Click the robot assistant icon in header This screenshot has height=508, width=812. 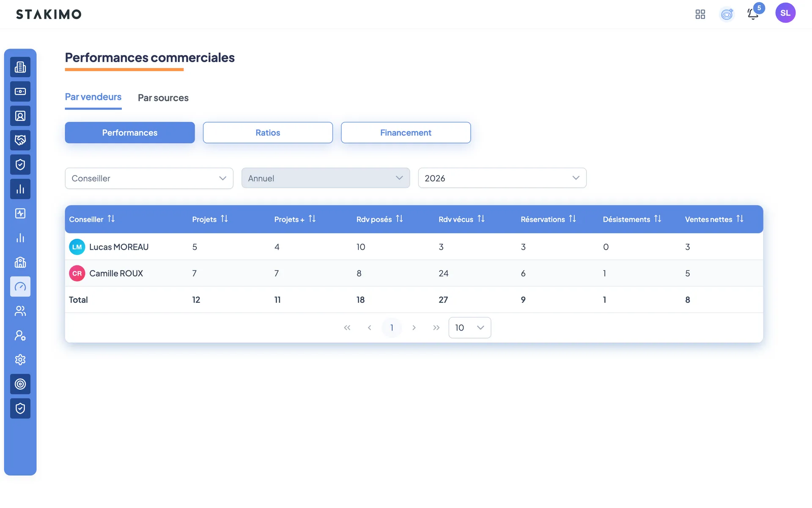(727, 14)
